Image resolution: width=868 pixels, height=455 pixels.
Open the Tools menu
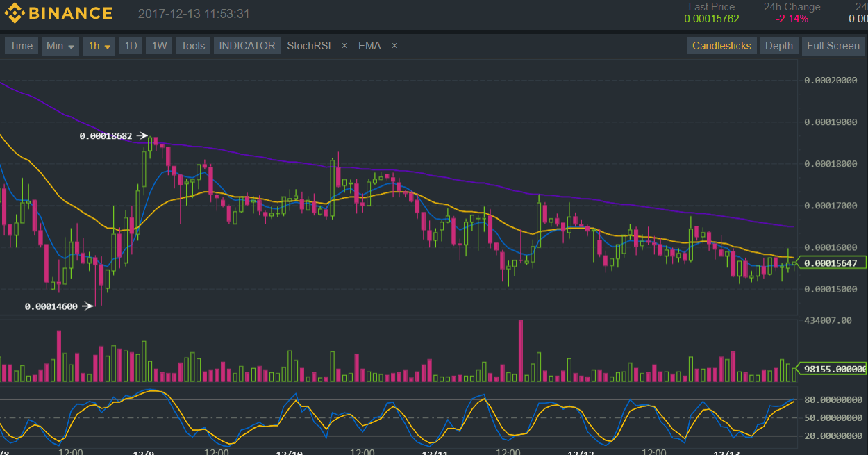[x=193, y=46]
